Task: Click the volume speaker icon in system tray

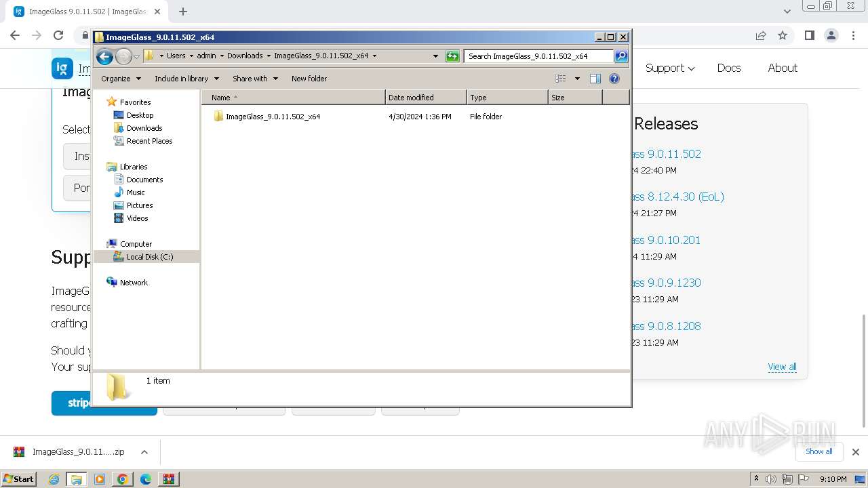Action: click(771, 479)
